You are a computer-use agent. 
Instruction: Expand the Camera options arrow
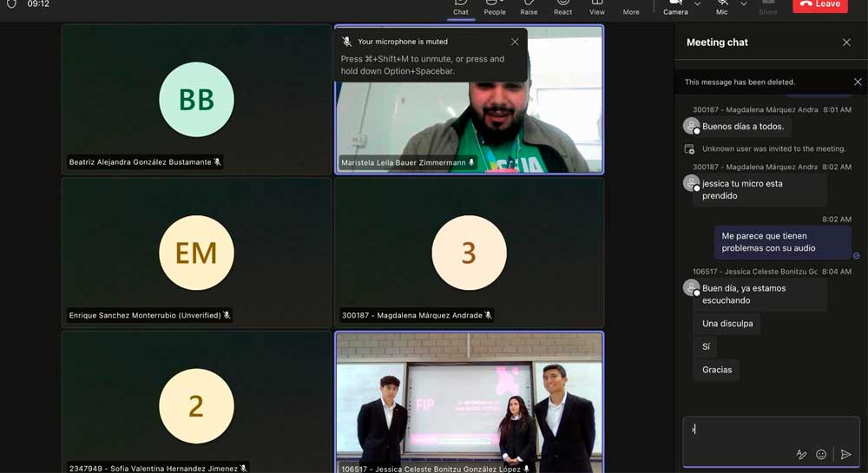coord(697,4)
